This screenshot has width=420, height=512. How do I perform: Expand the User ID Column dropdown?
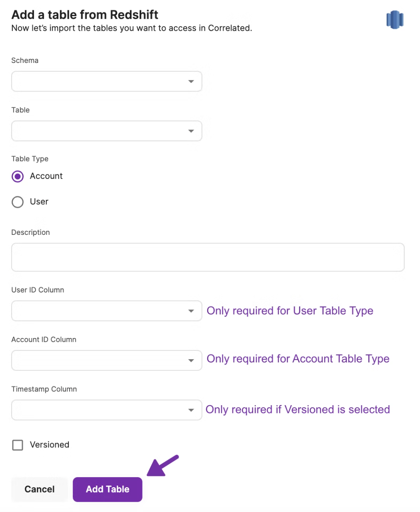tap(106, 311)
